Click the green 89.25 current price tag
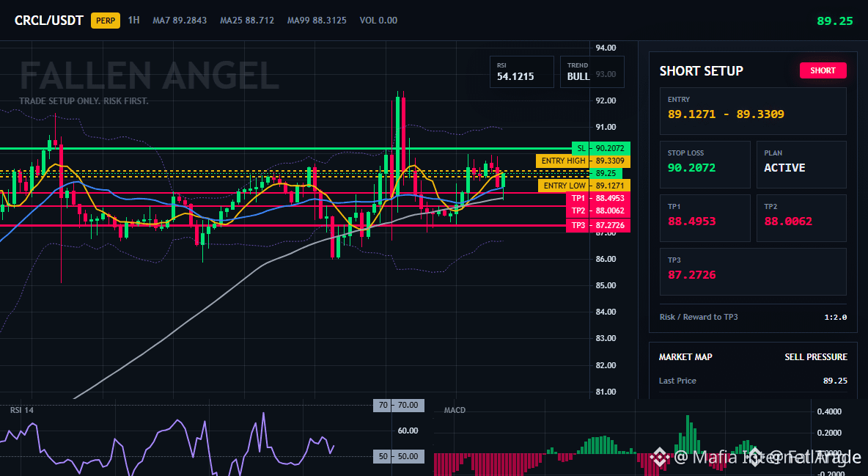 [606, 173]
